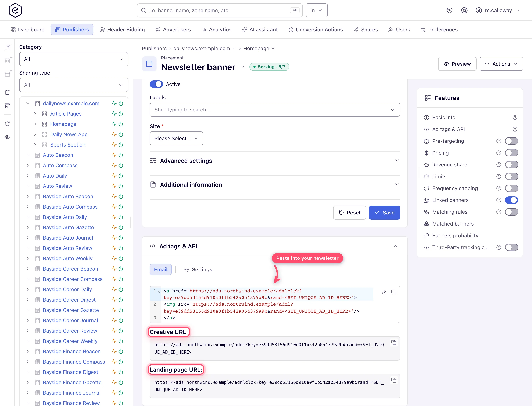This screenshot has height=406, width=532.
Task: Expand the Additional information section
Action: coord(274,185)
